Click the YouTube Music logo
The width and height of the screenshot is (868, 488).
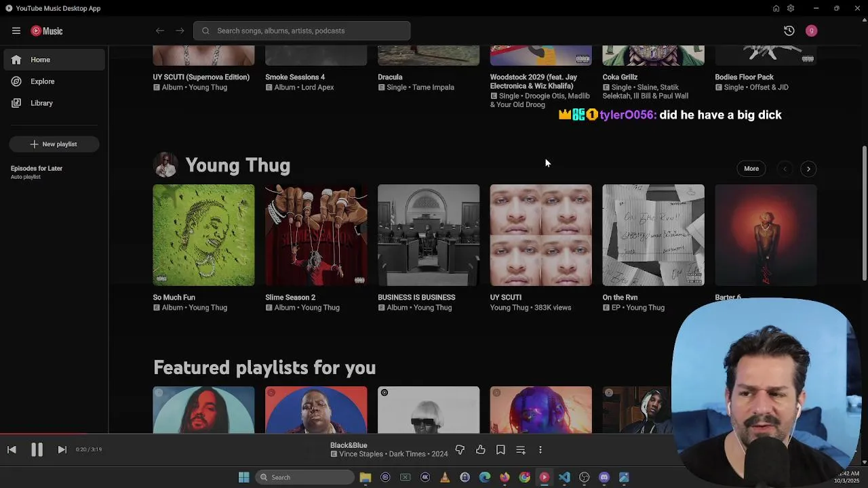[47, 30]
